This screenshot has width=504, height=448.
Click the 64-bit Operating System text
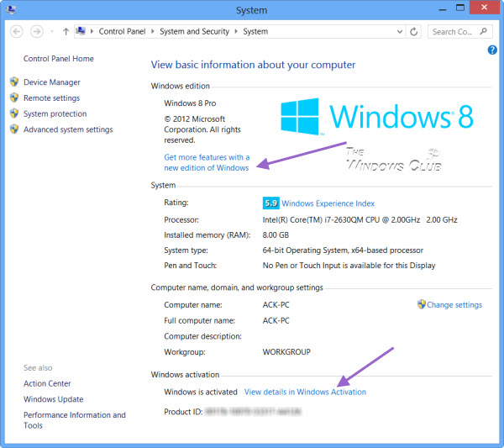[x=343, y=250]
